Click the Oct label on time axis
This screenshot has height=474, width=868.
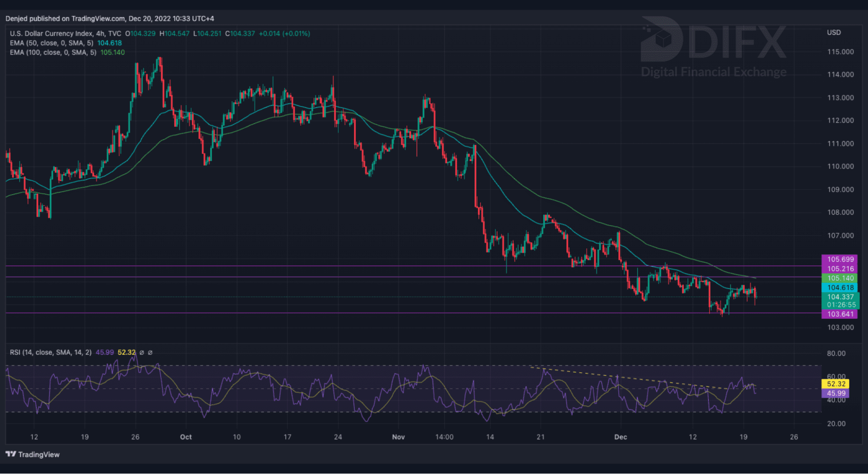click(186, 437)
